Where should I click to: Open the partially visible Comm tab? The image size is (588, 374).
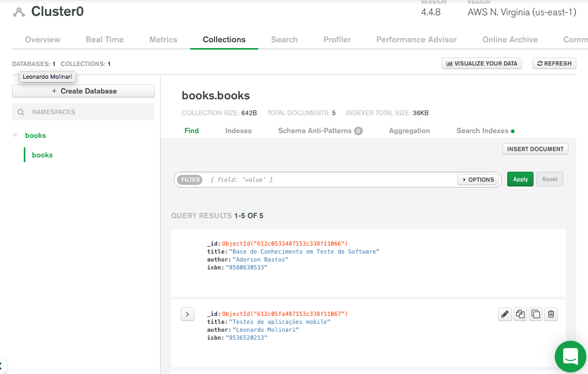(575, 40)
